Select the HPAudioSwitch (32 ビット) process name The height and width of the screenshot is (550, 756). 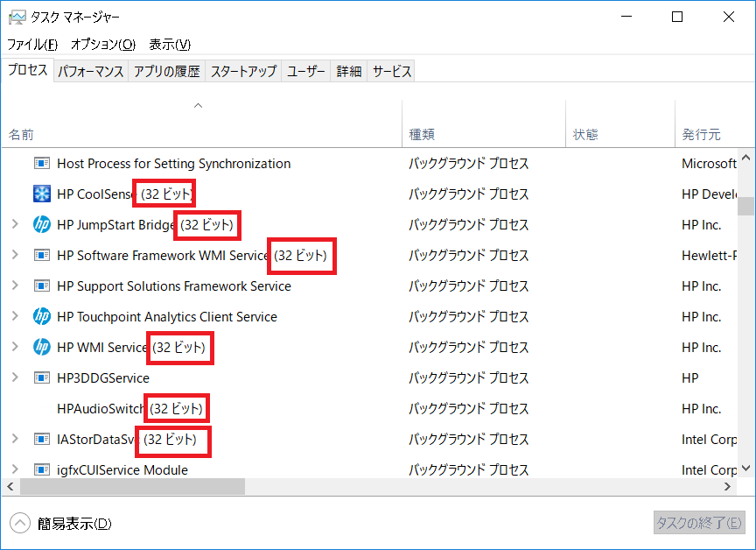coord(129,409)
